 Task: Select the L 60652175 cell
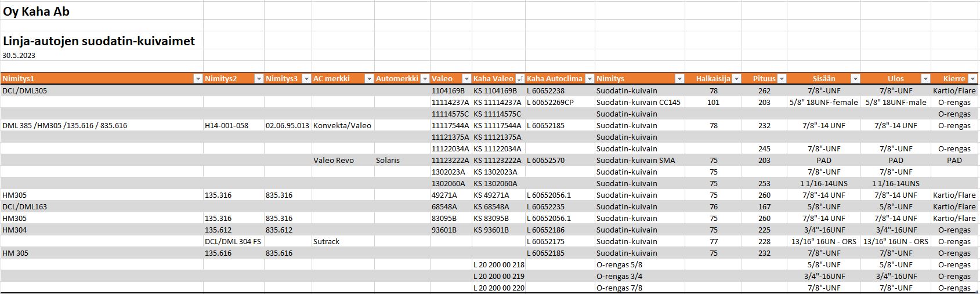point(560,242)
